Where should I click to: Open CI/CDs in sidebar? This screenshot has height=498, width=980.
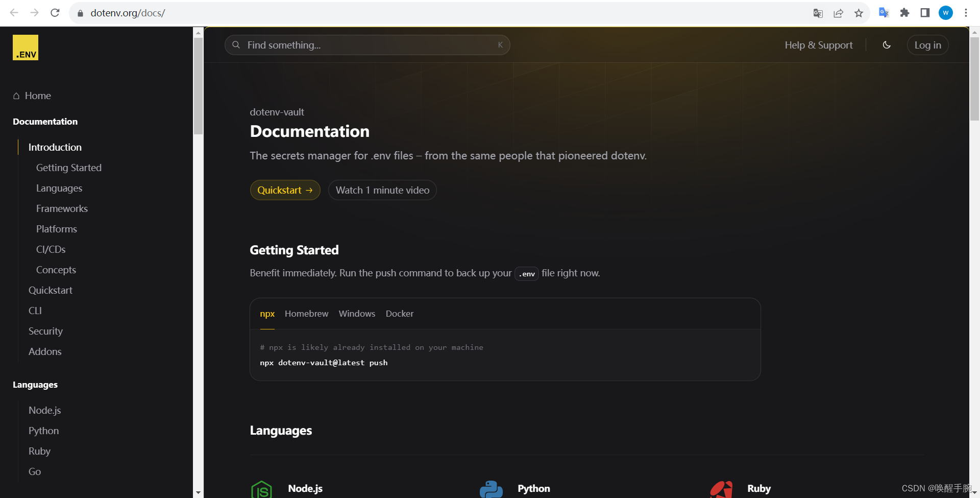[x=51, y=249]
